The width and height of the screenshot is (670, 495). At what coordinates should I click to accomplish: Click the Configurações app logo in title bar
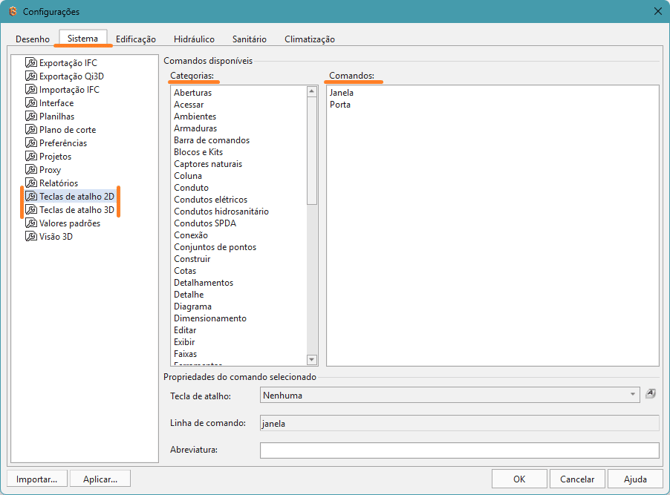[x=13, y=12]
